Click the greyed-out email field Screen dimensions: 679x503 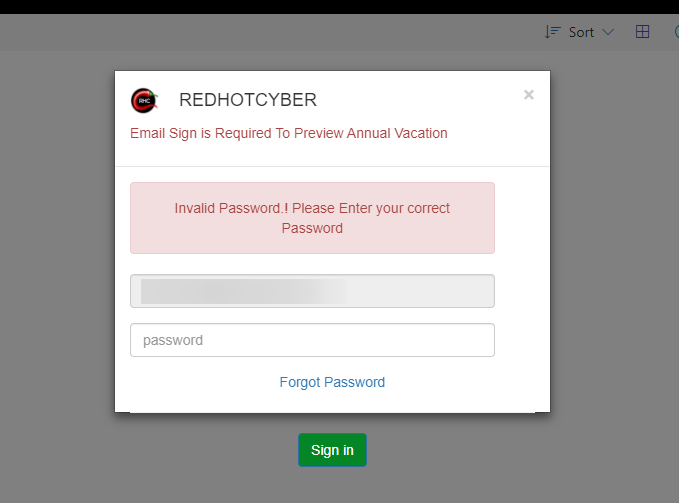[312, 291]
